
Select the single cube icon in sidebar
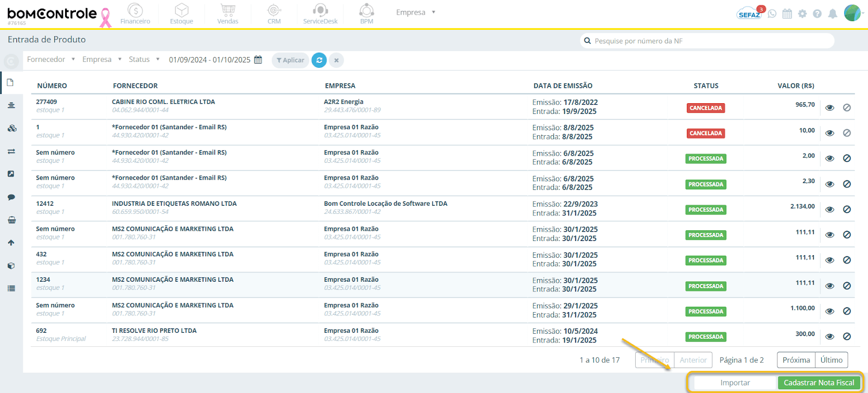click(x=11, y=266)
